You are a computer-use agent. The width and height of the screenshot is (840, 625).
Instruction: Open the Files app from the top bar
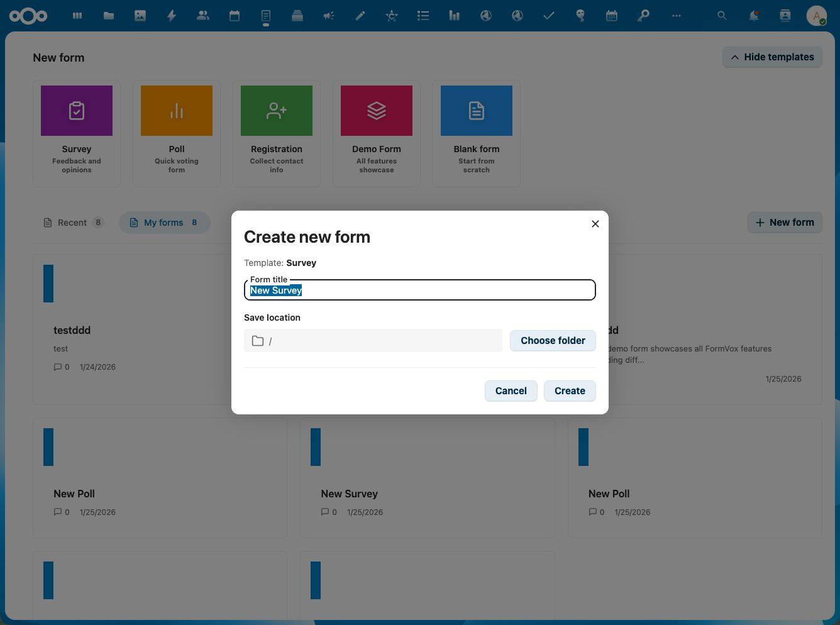108,16
